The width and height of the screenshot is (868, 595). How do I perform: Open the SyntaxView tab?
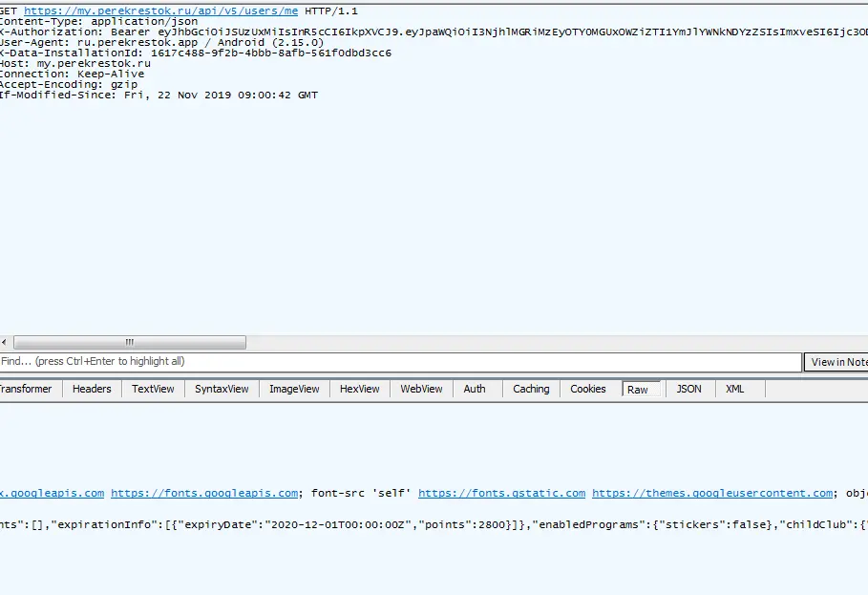[222, 389]
